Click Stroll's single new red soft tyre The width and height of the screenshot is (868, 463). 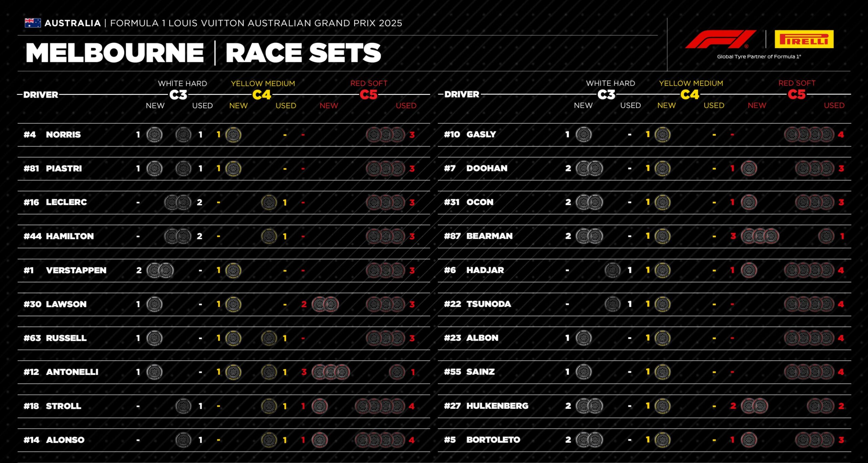tap(320, 406)
